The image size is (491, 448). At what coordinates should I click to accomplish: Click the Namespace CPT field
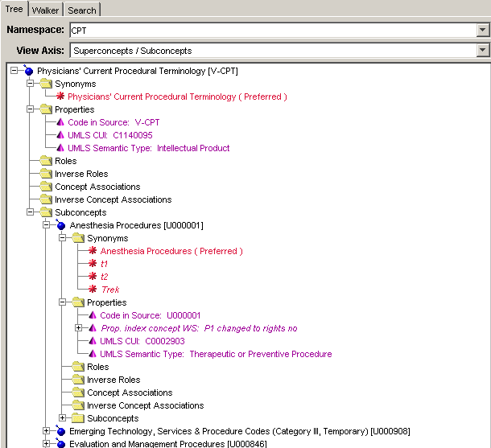pyautogui.click(x=274, y=31)
